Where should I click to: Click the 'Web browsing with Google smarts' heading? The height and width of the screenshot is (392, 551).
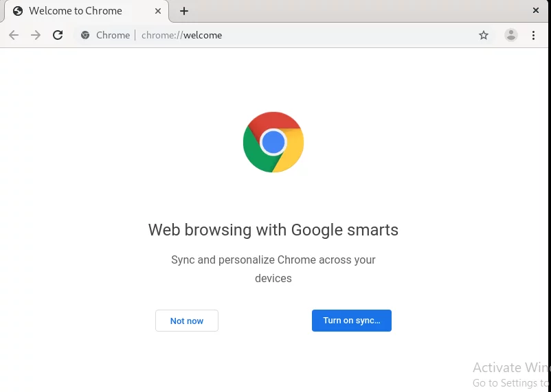273,230
